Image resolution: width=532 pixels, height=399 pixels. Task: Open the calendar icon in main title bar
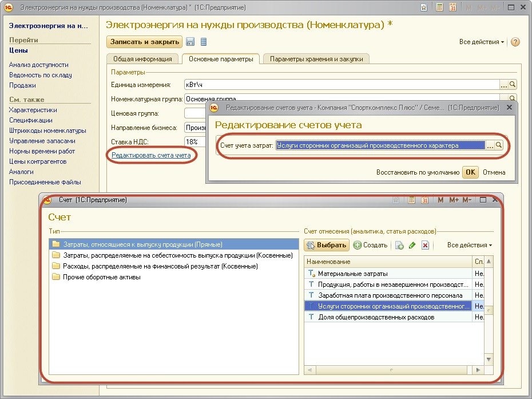[452, 8]
